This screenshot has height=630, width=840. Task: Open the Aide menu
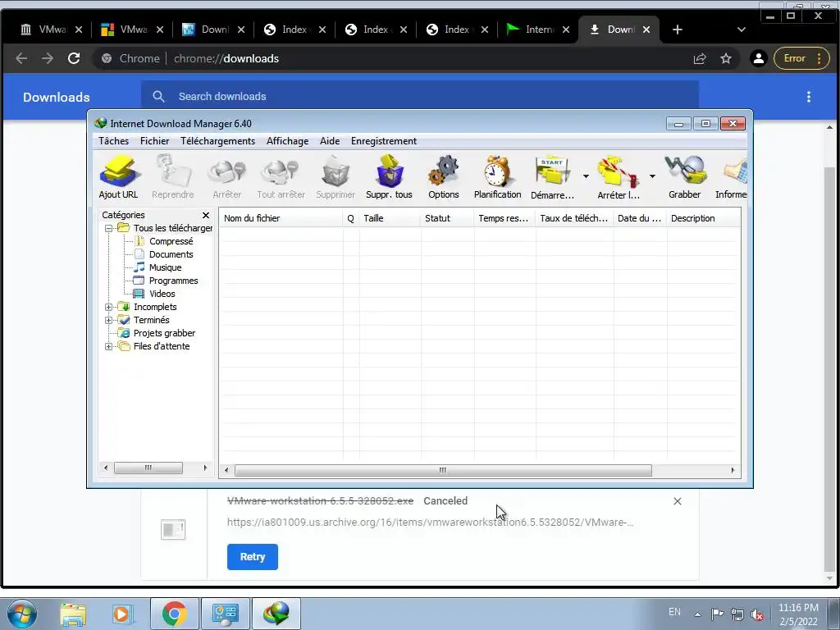(x=330, y=141)
